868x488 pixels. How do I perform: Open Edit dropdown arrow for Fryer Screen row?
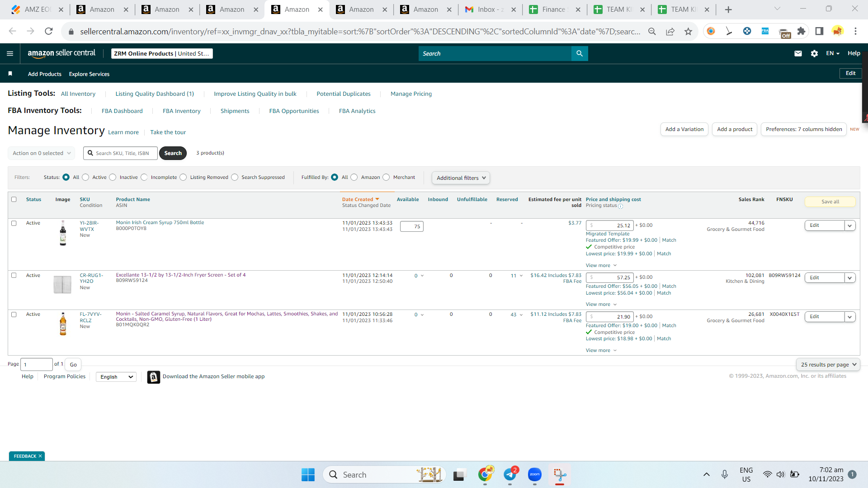tap(850, 278)
